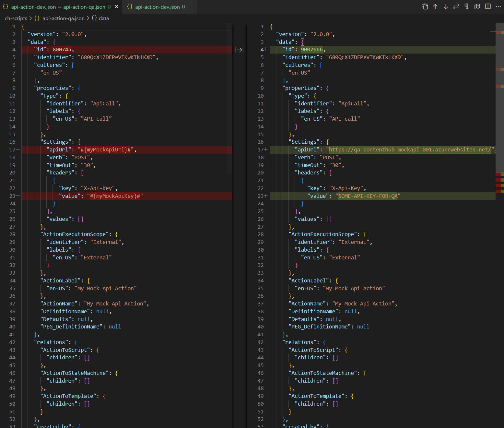Switch to the api-action-dev.json tab
The image size is (504, 428).
(x=157, y=7)
